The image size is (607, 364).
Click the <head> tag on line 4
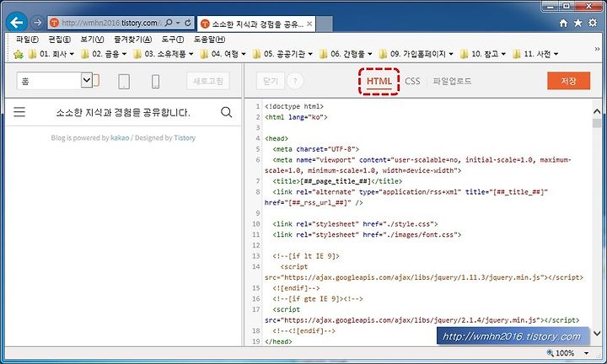(277, 138)
